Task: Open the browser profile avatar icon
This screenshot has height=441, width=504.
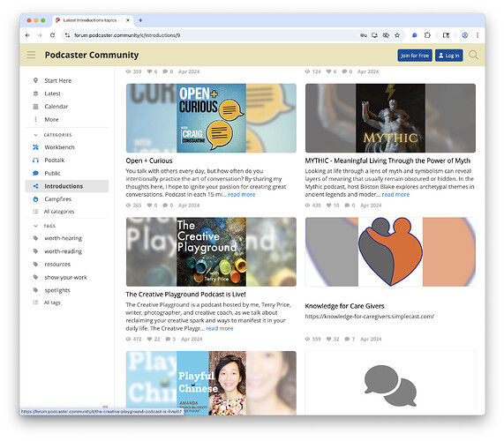Action: tap(465, 35)
